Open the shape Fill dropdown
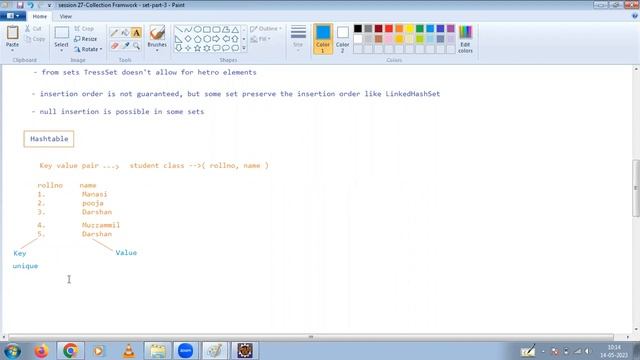This screenshot has width=640, height=360. (x=260, y=39)
